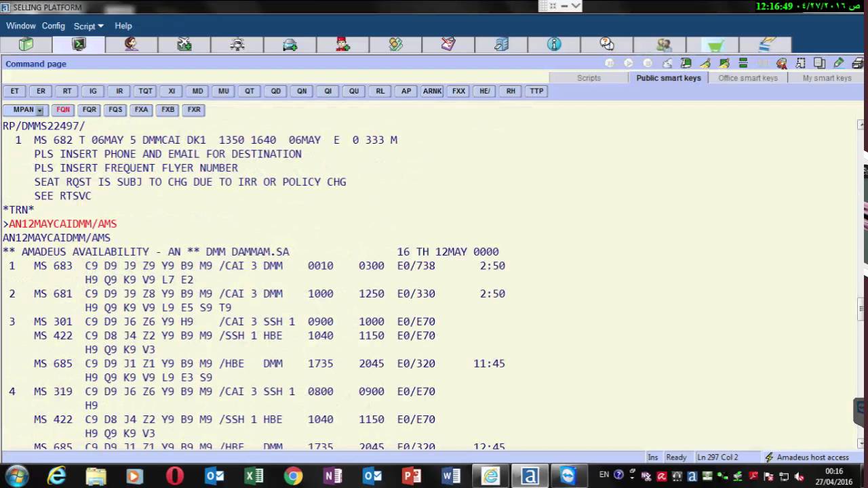Click the TQT smart key button
The height and width of the screenshot is (488, 868).
[x=145, y=91]
